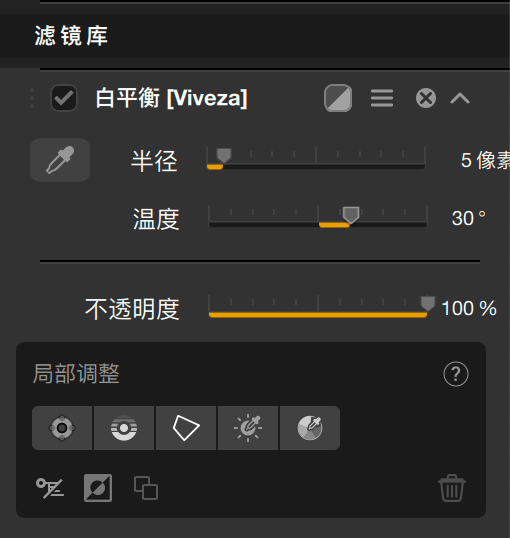This screenshot has width=510, height=538.
Task: Pick the color mask eyedropper tool
Action: pos(310,428)
